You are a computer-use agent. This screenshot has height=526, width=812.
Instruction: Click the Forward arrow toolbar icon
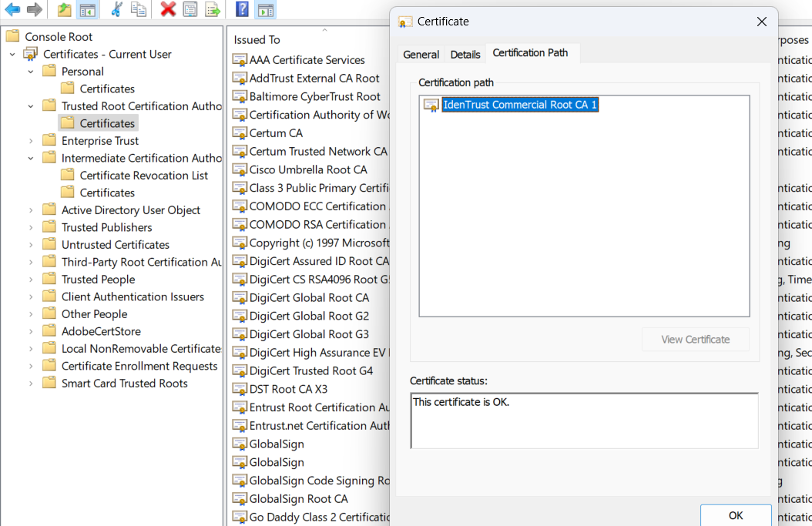tap(34, 9)
